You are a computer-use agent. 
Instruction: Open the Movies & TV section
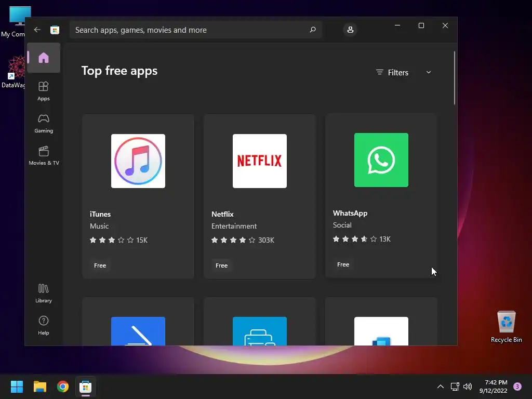pyautogui.click(x=44, y=156)
